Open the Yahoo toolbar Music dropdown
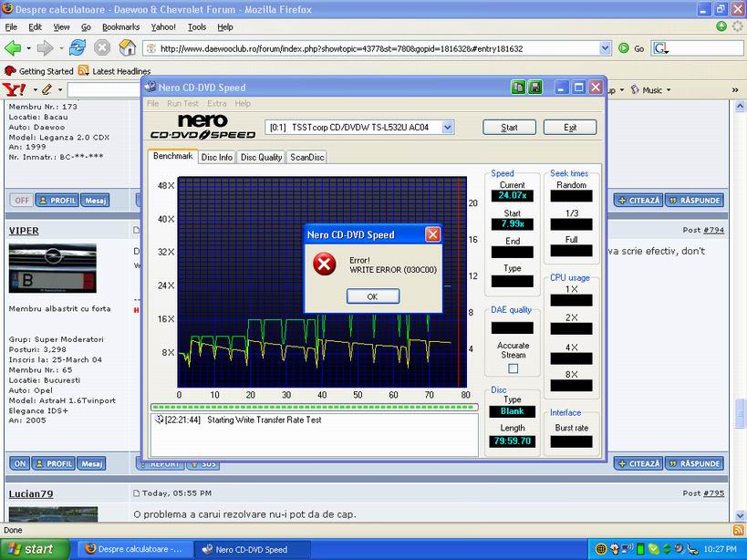The height and width of the screenshot is (560, 747). tap(650, 89)
